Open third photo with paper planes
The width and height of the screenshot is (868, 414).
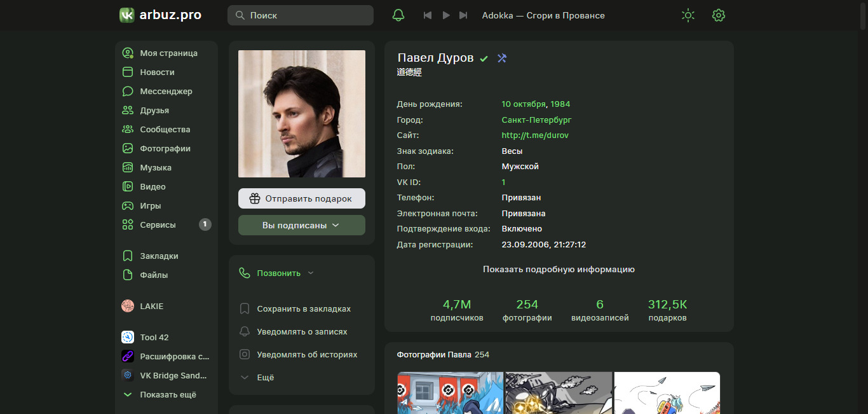coord(667,393)
